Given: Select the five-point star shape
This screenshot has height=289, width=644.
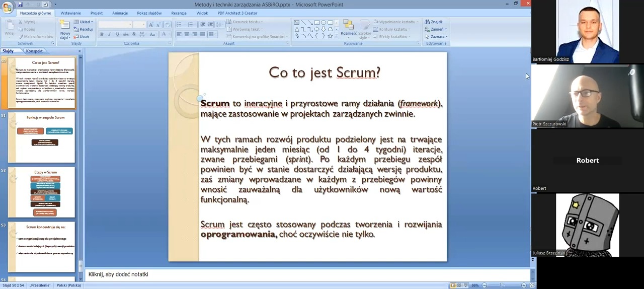Looking at the screenshot, I should (330, 36).
